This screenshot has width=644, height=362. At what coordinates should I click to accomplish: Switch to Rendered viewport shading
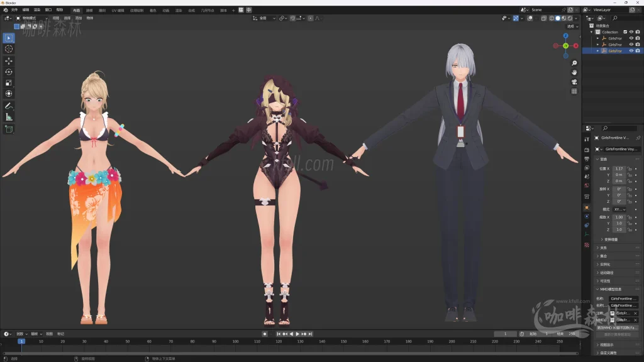(570, 18)
